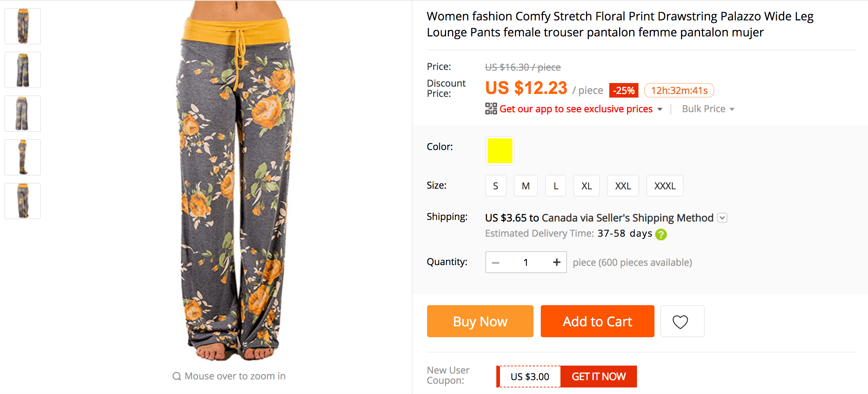
Task: Click the QR code app icon
Action: 491,109
